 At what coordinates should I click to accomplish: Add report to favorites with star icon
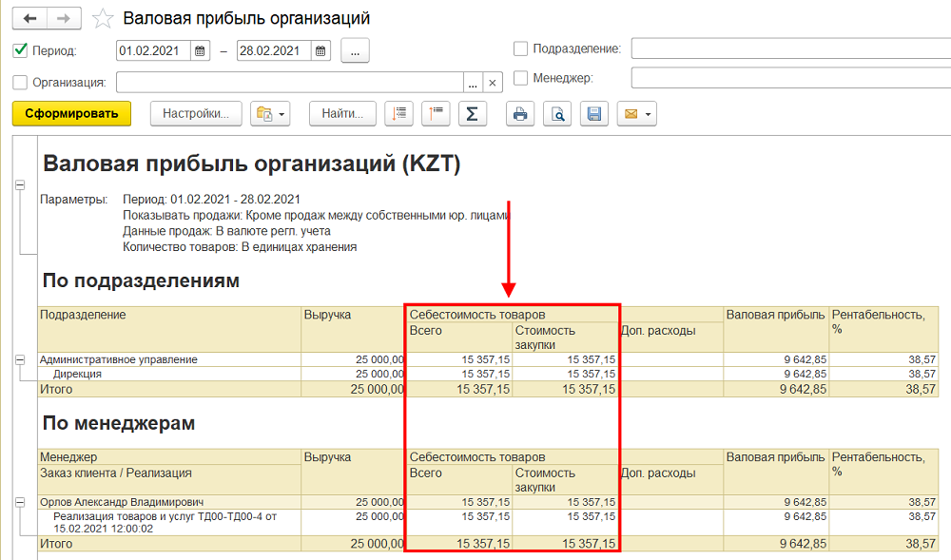(x=104, y=19)
